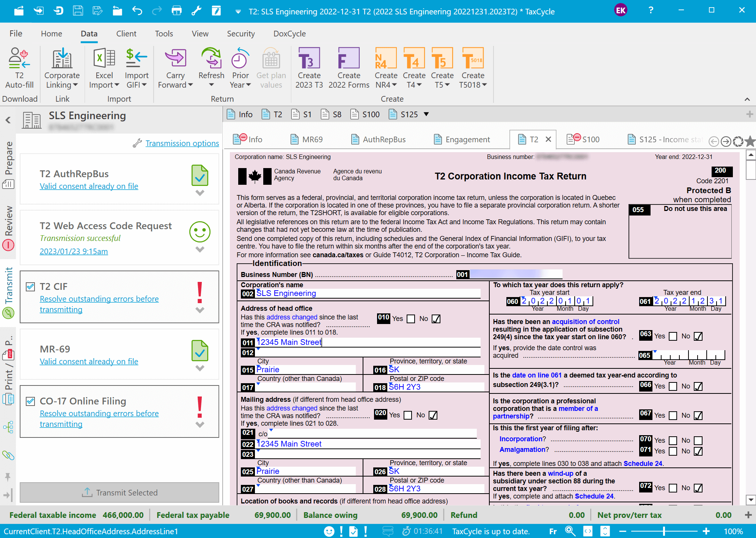The width and height of the screenshot is (756, 538).
Task: Check Yes for line 066 deemed year-end
Action: pyautogui.click(x=673, y=387)
